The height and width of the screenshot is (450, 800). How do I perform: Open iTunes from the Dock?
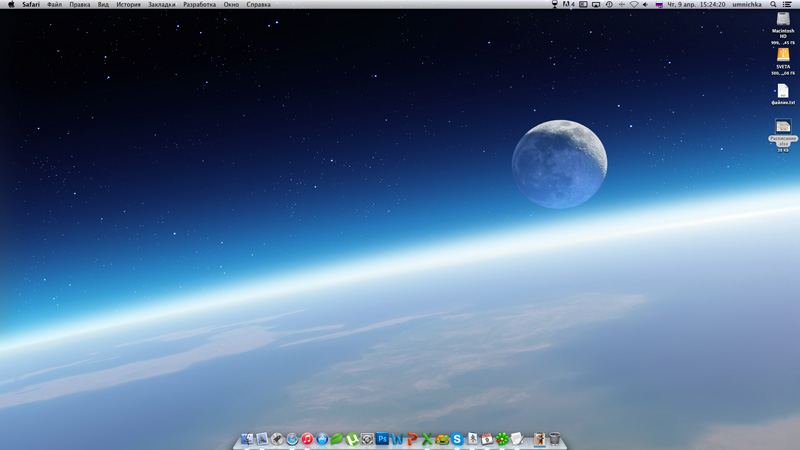[307, 439]
